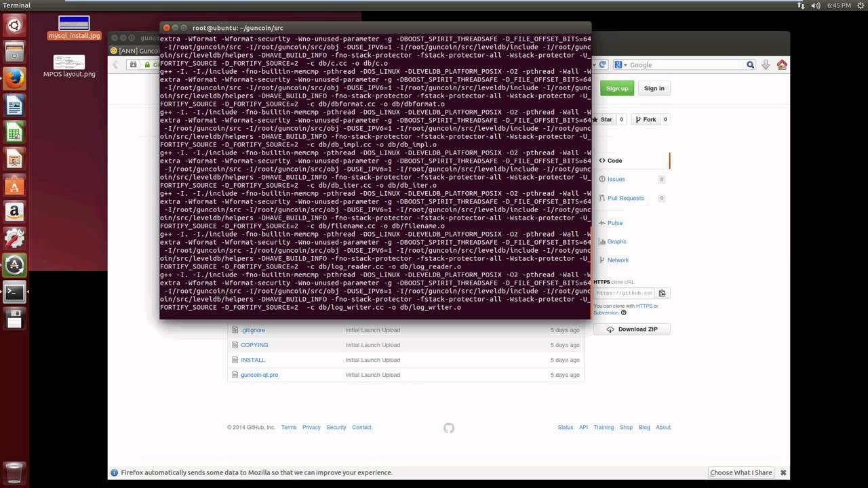Open the About footer link
868x488 pixels.
[x=663, y=427]
